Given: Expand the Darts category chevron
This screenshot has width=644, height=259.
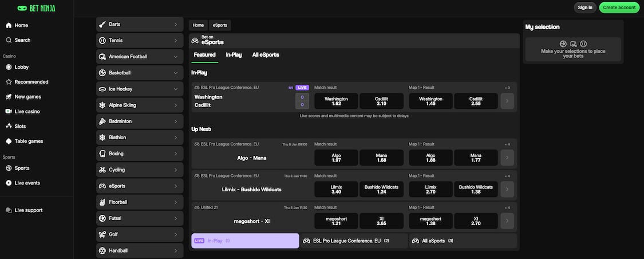Looking at the screenshot, I should 175,24.
